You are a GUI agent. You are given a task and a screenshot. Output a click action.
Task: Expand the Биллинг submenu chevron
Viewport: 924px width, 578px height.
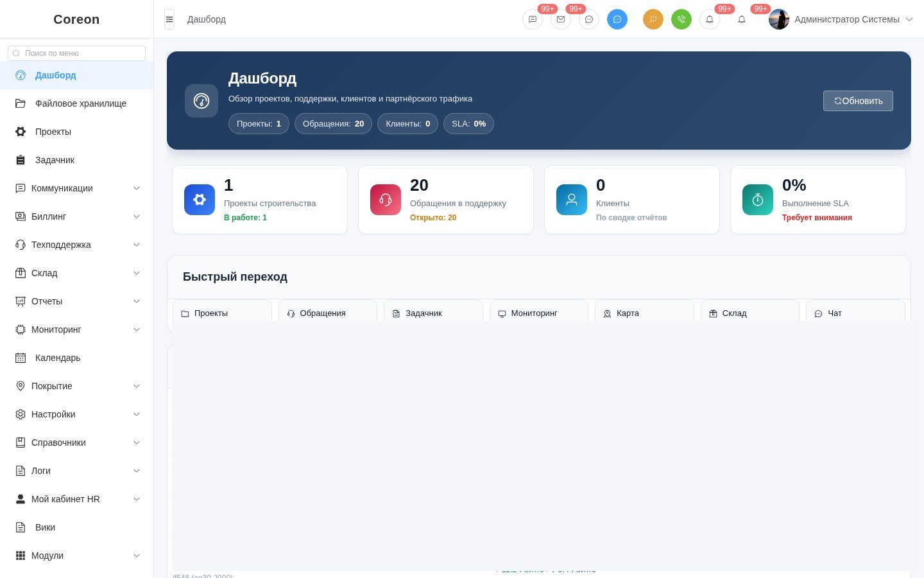137,216
